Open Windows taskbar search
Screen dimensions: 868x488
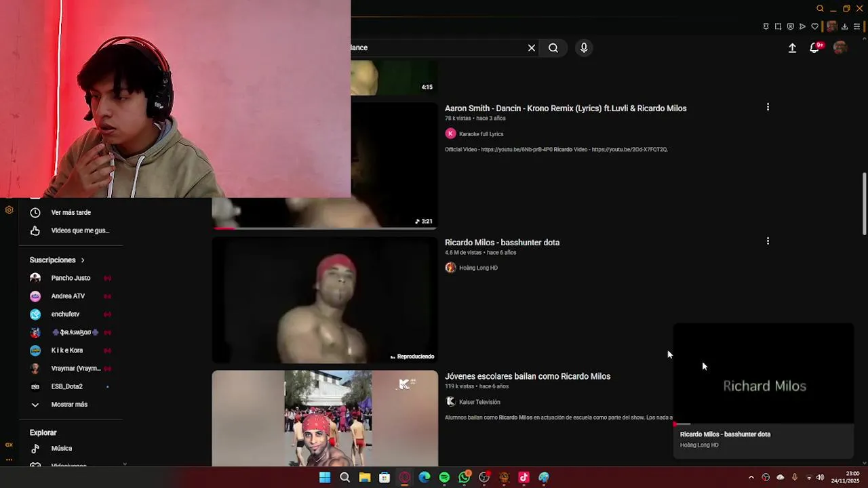[x=344, y=478]
